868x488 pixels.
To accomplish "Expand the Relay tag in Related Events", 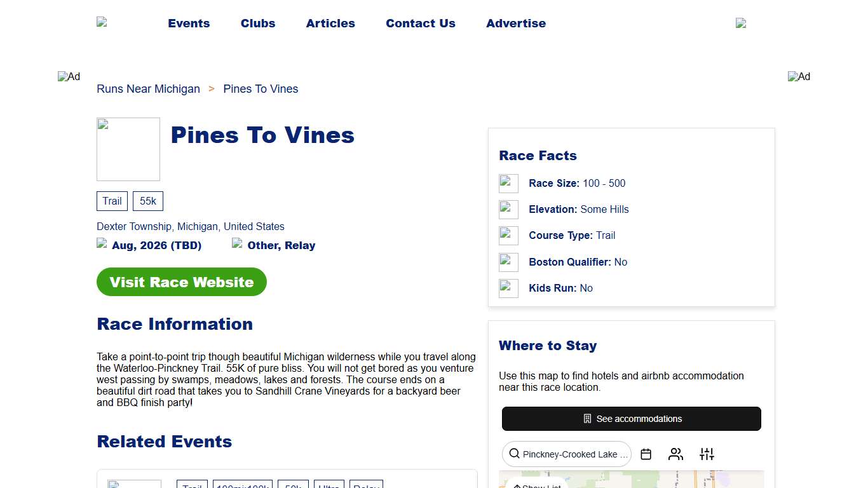I will [366, 485].
